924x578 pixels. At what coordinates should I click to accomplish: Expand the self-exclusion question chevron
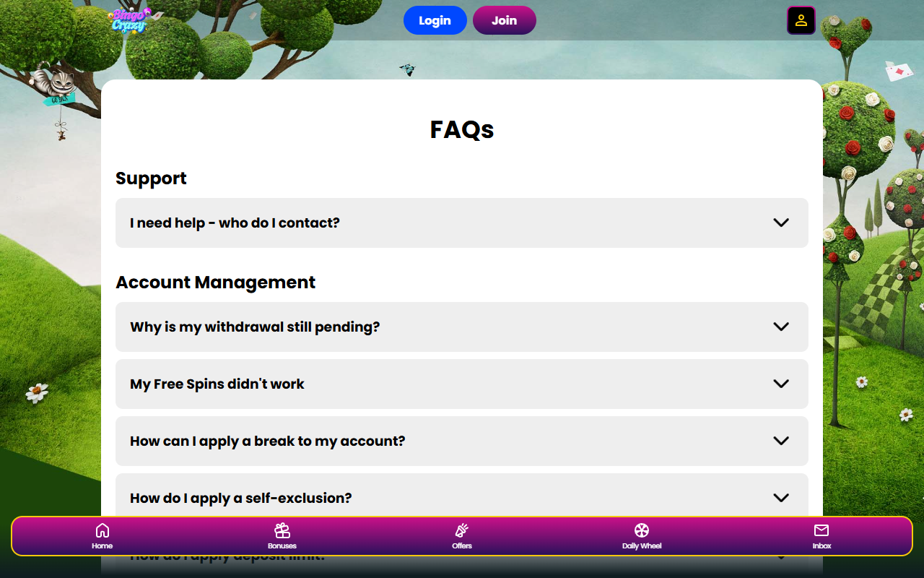coord(781,498)
